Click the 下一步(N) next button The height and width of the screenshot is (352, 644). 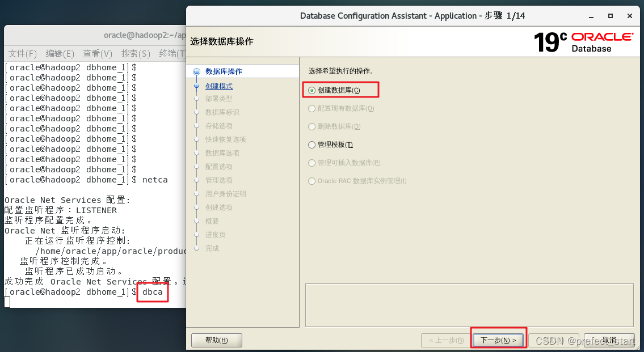point(498,340)
